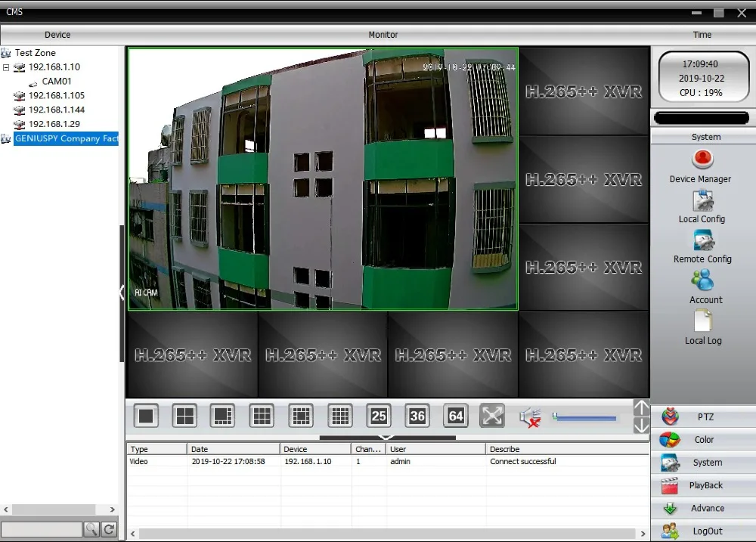
Task: Select the 1+5 split layout
Action: 223,416
